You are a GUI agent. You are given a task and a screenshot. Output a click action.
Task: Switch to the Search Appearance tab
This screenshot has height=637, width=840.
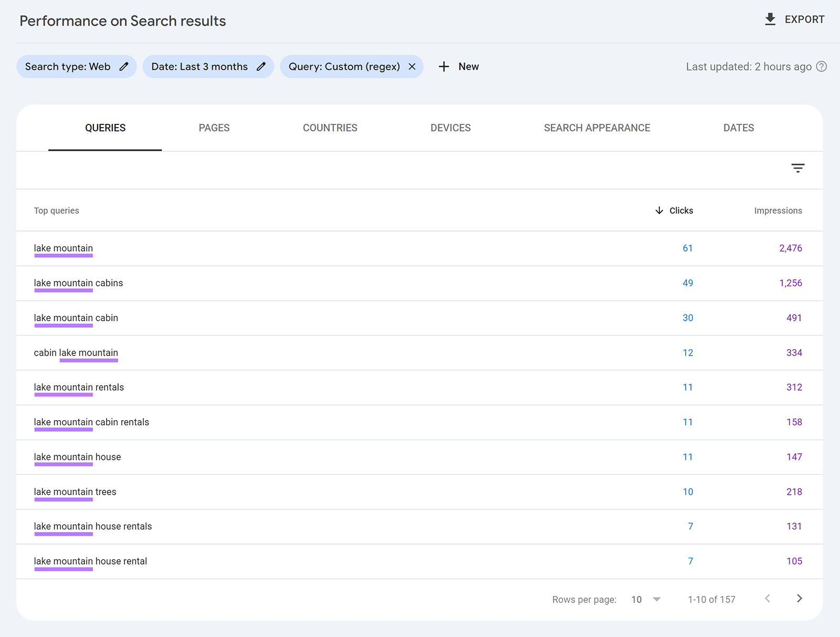(596, 128)
